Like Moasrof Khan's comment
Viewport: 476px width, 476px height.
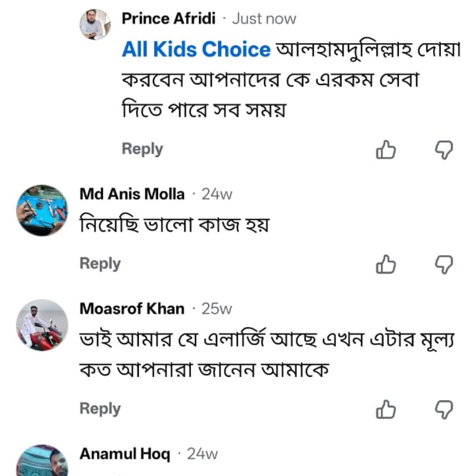click(386, 409)
